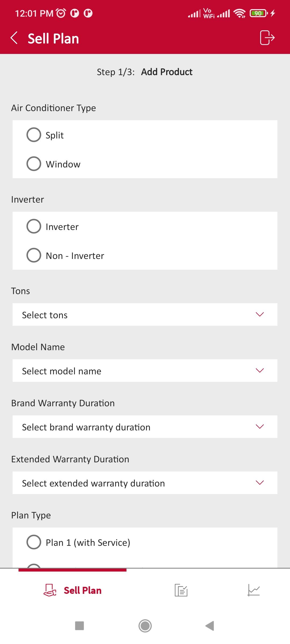Open the chart graph icon in bottom bar

253,590
